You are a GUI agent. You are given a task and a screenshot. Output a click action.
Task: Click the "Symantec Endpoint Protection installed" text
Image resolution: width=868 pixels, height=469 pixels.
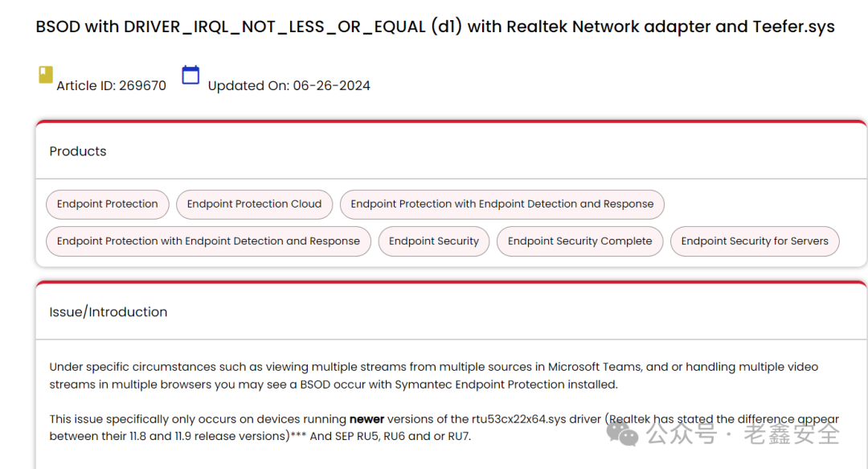pyautogui.click(x=506, y=385)
